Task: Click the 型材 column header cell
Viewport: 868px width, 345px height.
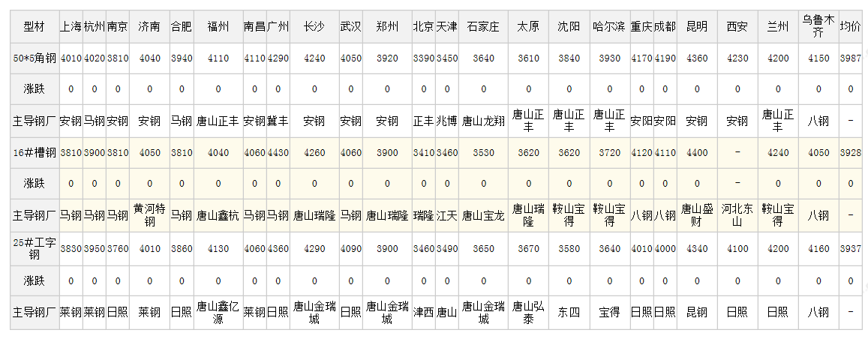Action: (x=34, y=27)
